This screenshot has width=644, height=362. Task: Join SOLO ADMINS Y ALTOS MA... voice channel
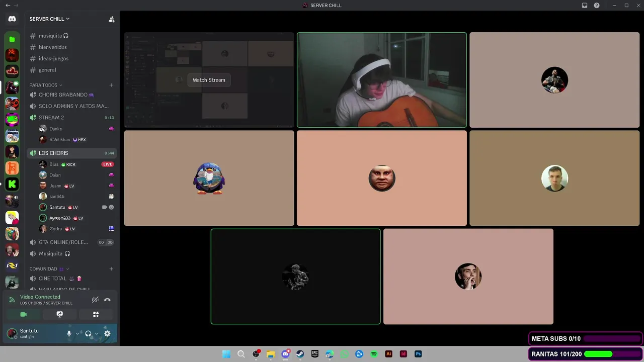pos(72,106)
